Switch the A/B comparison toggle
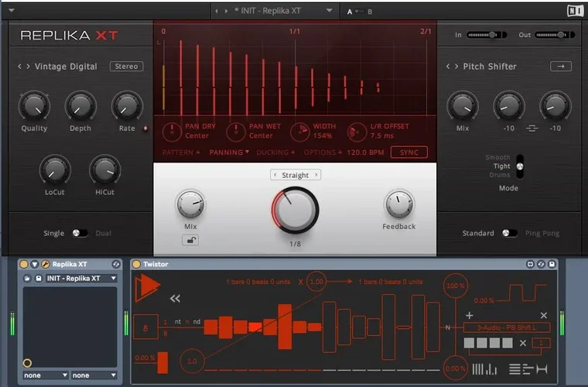588x387 pixels. point(360,12)
